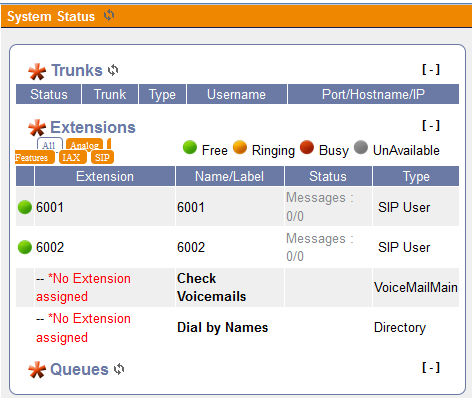The image size is (472, 398).
Task: Click Check Voicemails label
Action: point(212,287)
